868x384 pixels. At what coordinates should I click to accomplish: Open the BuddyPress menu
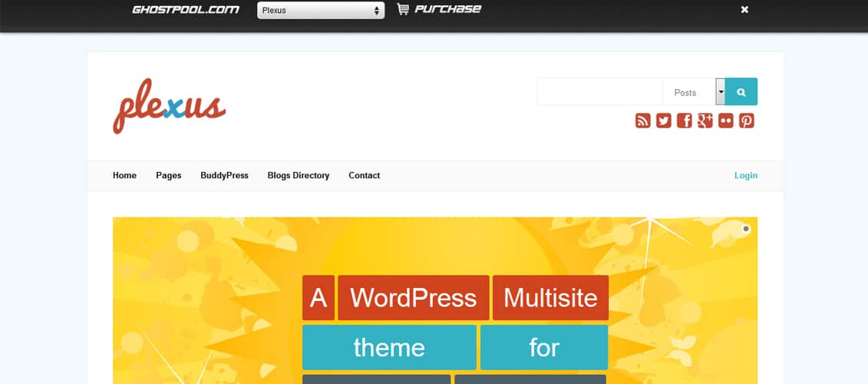(224, 175)
